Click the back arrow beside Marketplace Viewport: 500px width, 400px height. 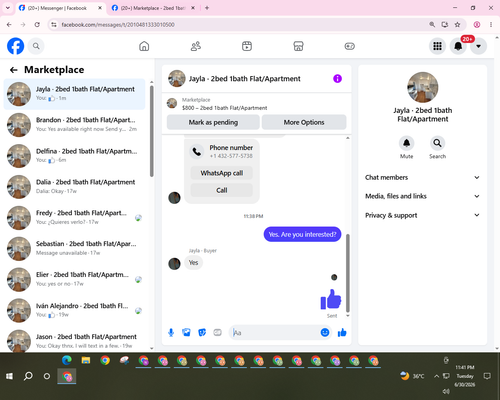[x=13, y=70]
